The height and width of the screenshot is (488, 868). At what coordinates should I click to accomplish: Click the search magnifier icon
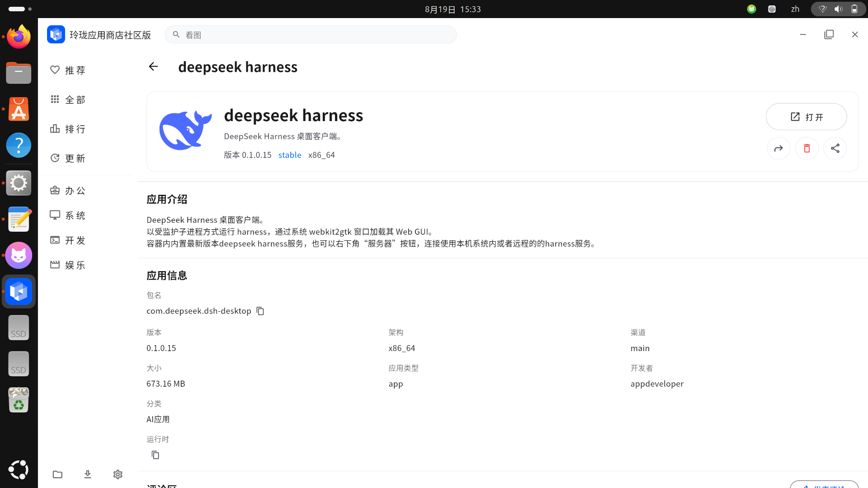click(x=176, y=34)
